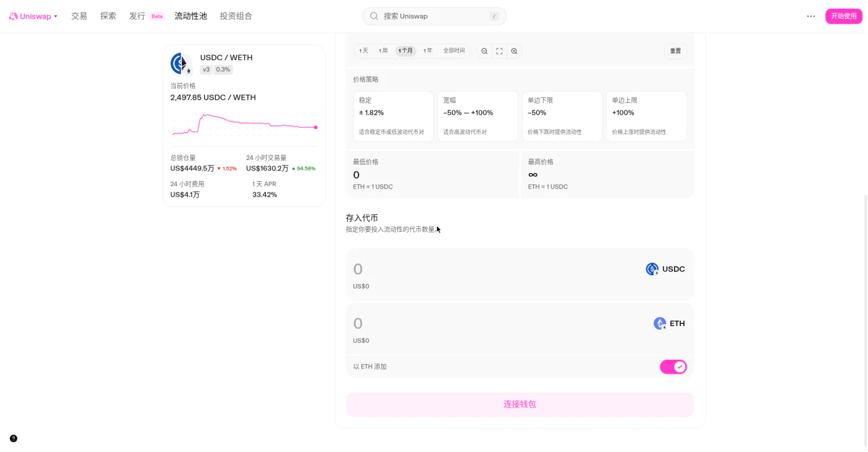Select the 1天 time range
The height and width of the screenshot is (452, 868).
point(363,51)
